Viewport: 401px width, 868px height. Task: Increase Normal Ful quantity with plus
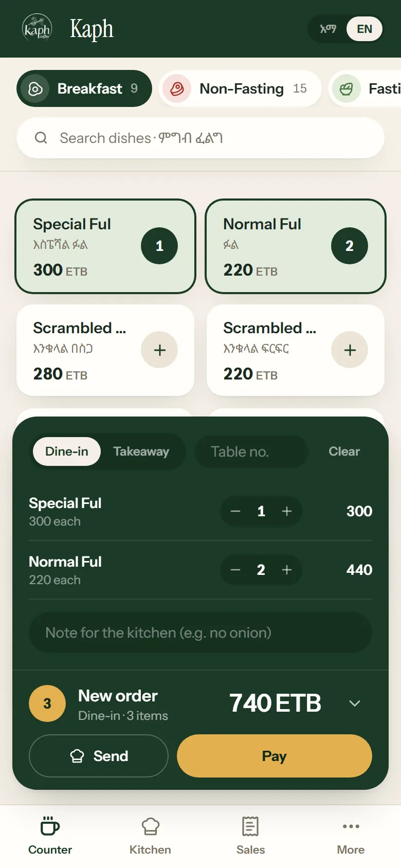[287, 570]
